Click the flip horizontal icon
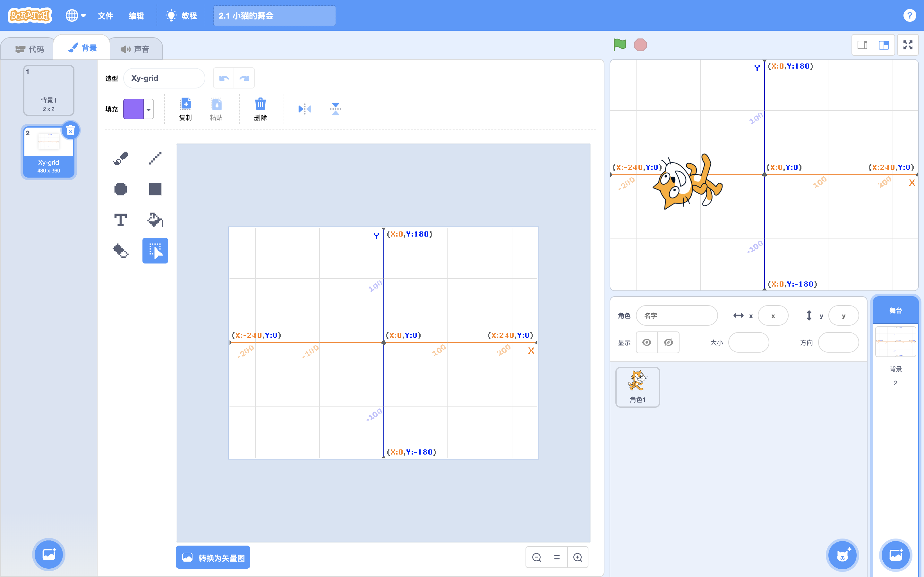924x577 pixels. [x=305, y=109]
